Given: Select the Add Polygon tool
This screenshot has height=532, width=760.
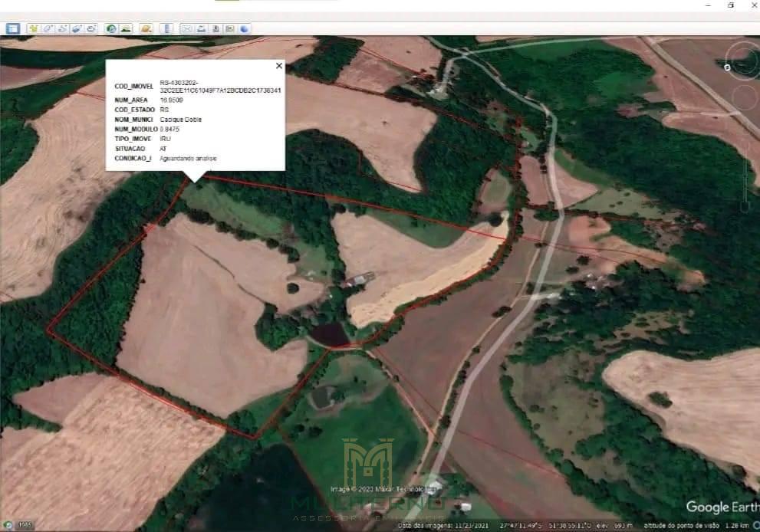Looking at the screenshot, I should coord(48,28).
